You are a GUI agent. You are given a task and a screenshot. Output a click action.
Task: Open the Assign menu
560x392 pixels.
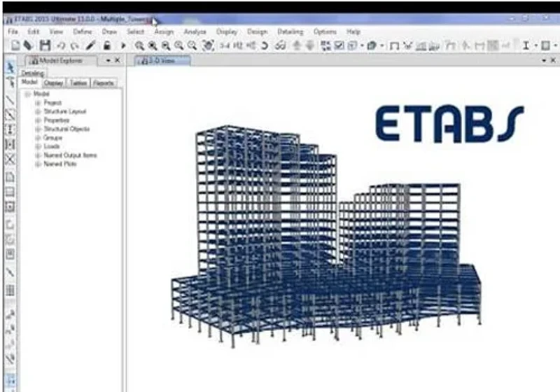(164, 31)
